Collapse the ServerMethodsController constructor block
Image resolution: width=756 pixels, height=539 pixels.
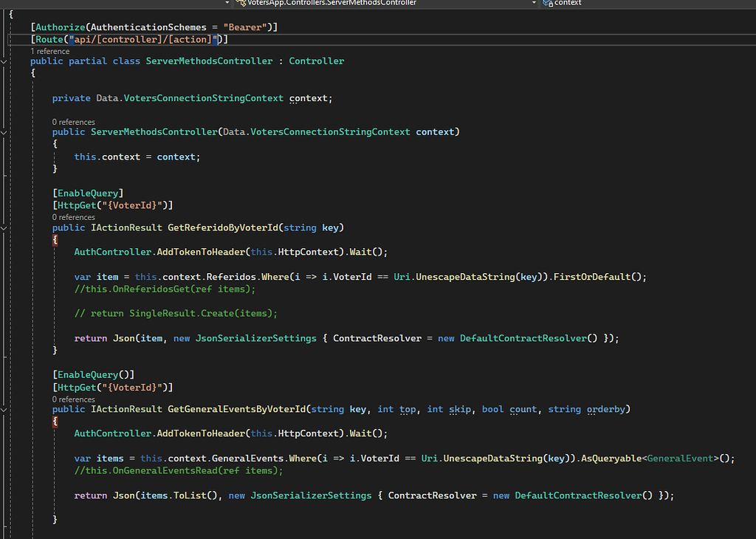4,133
